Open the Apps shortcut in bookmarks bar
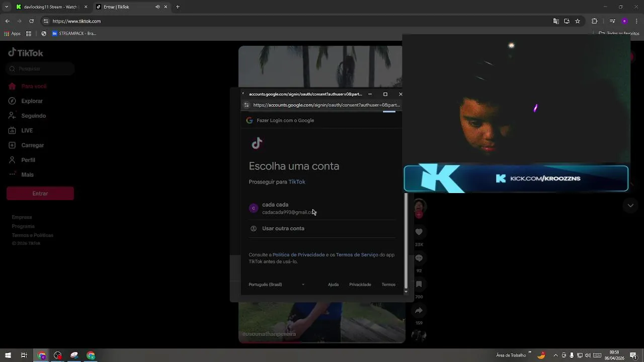Screen dimensions: 644x362 coord(13,34)
